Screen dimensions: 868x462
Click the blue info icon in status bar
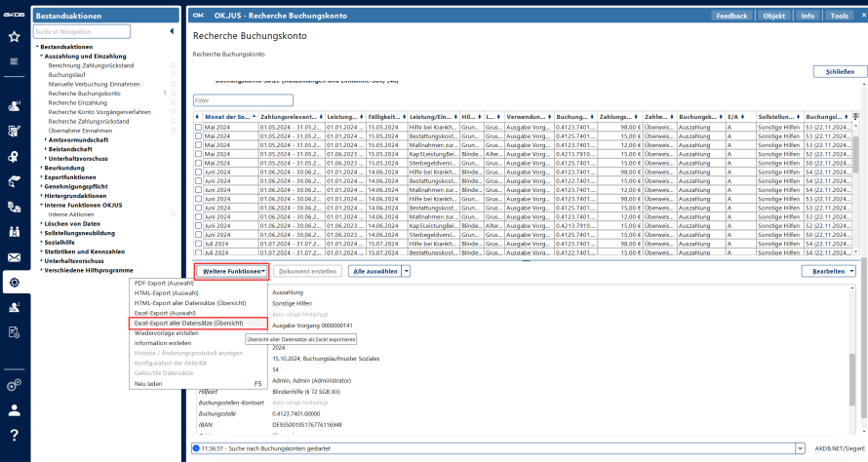196,448
